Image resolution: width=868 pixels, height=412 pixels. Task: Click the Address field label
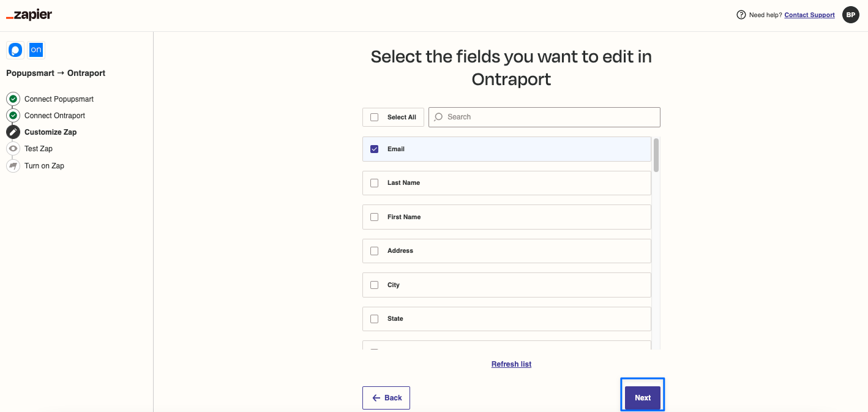coord(400,250)
